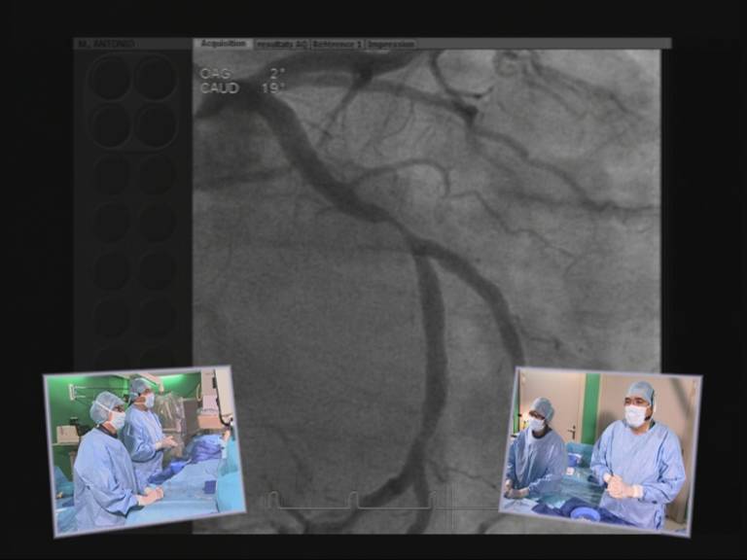Pick the second-row left circular thumbnail slot
This screenshot has width=747, height=560.
click(x=110, y=125)
